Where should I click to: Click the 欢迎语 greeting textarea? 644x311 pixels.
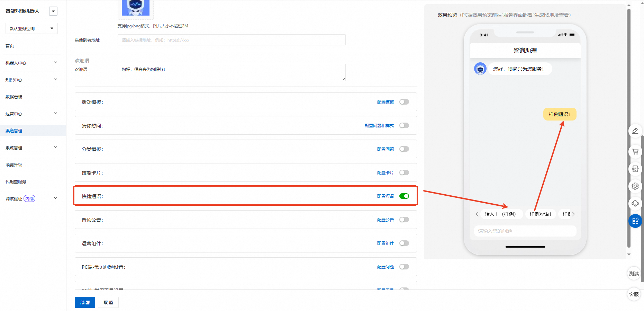(232, 72)
